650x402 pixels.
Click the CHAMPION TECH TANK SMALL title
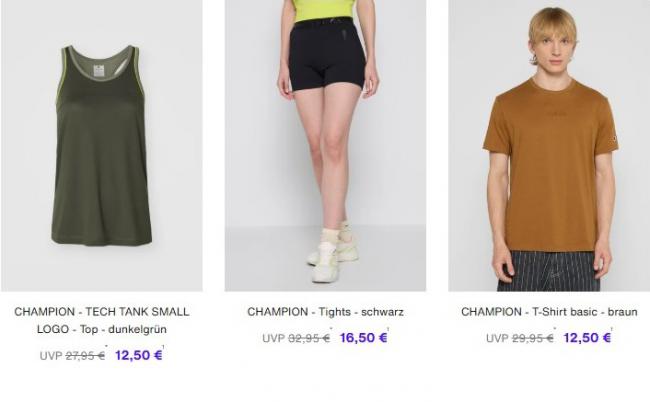102,312
